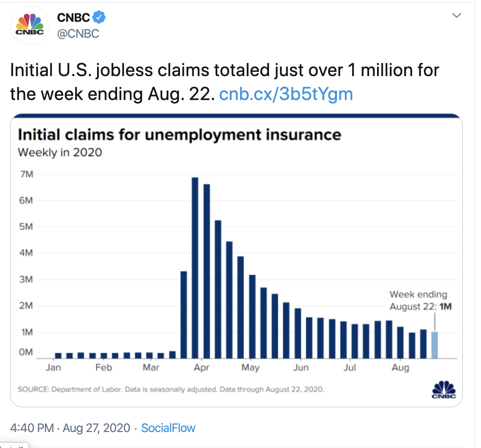Click the Jan label on the x-axis
The image size is (481, 448).
53,368
